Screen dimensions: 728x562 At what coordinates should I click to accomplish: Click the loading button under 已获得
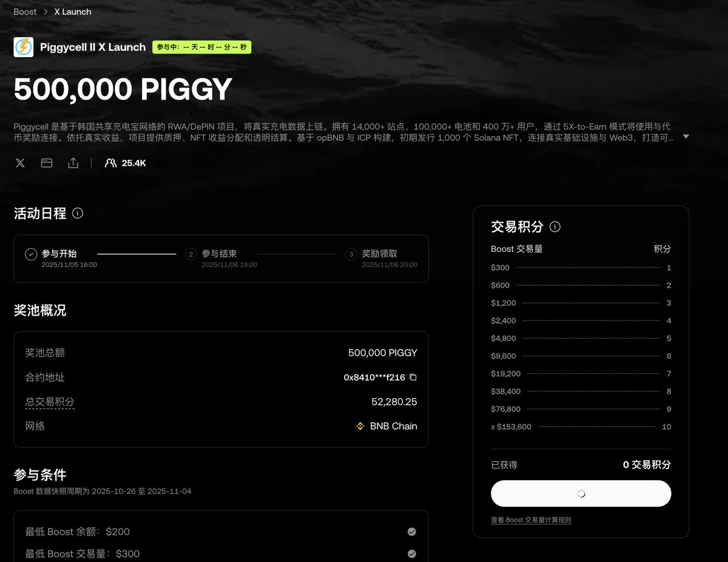[581, 493]
